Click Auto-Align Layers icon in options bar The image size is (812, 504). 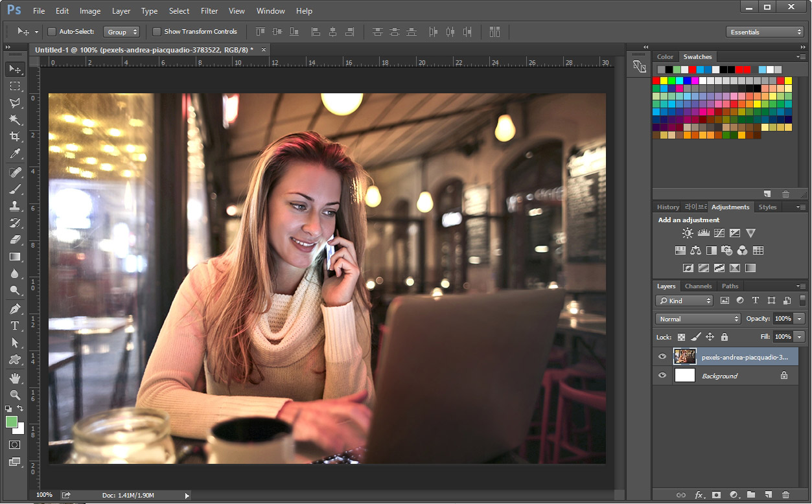(x=495, y=31)
